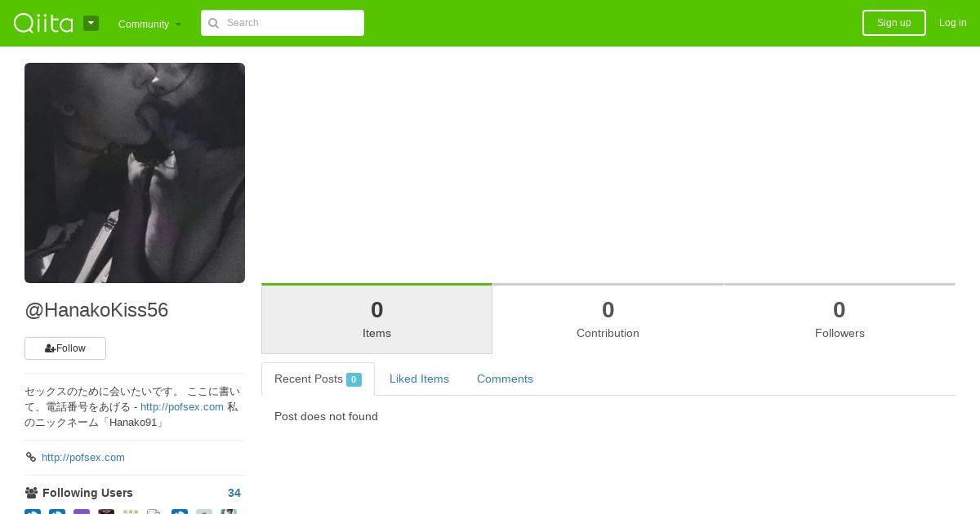
Task: Focus the Search input field
Action: pyautogui.click(x=283, y=23)
